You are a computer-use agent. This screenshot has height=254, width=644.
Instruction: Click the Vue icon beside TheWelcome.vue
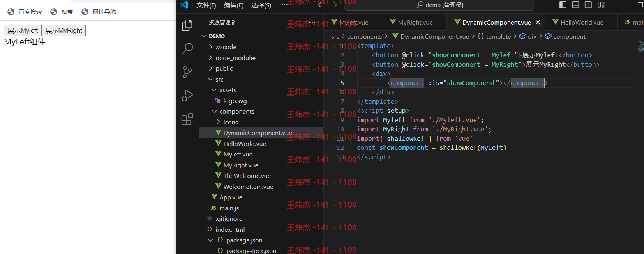pyautogui.click(x=218, y=176)
